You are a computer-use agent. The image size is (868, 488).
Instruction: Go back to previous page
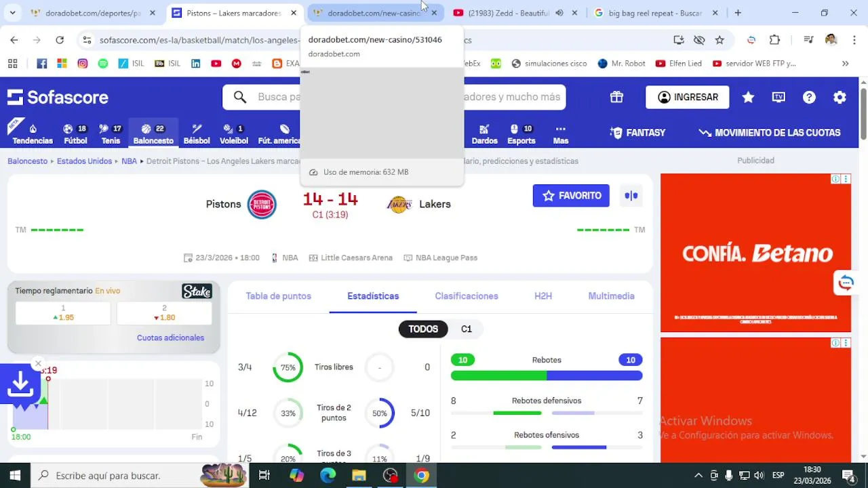coord(14,40)
